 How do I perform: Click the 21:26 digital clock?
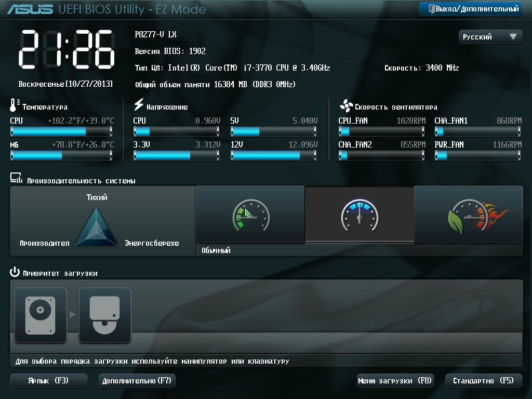coord(66,49)
